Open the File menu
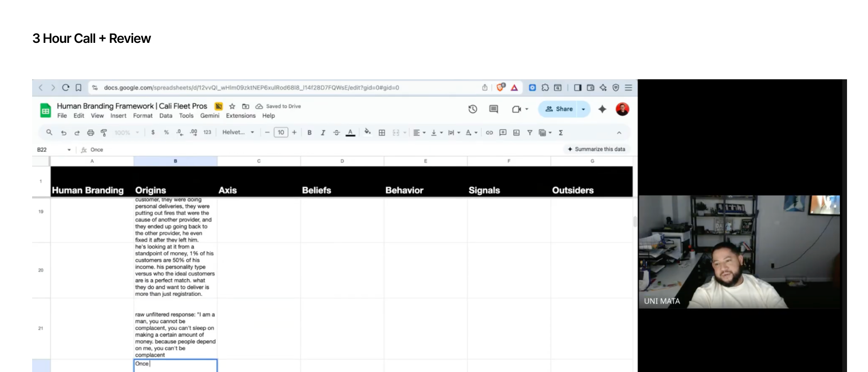Image resolution: width=868 pixels, height=372 pixels. [62, 116]
